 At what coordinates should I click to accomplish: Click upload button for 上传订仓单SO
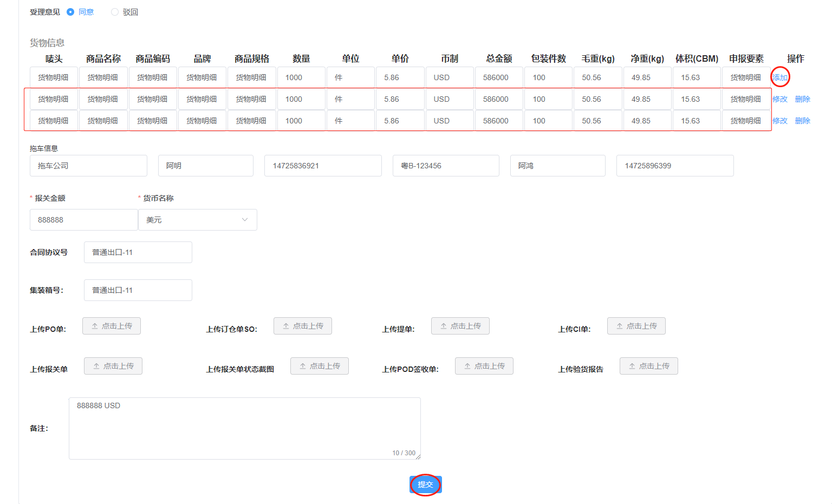pyautogui.click(x=303, y=326)
